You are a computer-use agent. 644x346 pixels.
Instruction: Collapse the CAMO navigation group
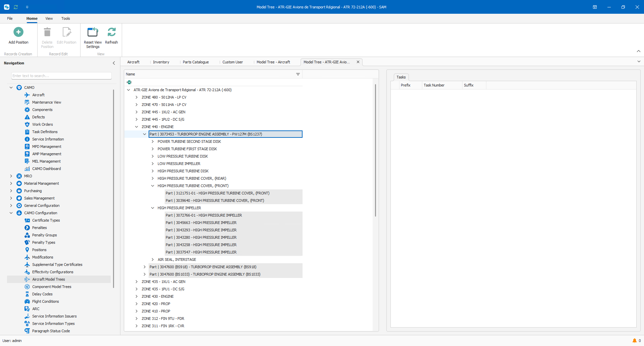click(x=11, y=88)
